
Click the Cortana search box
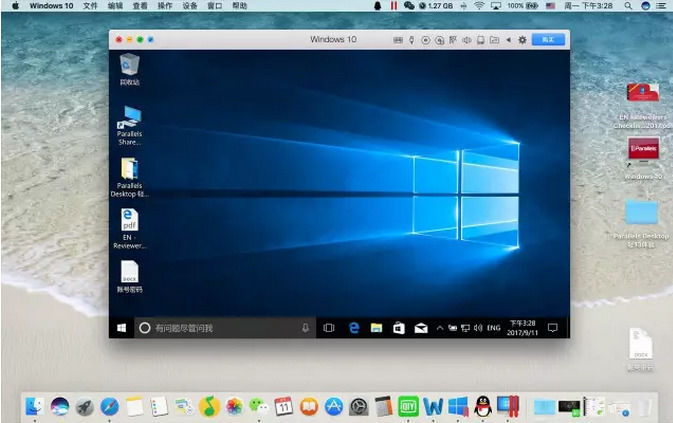[225, 328]
